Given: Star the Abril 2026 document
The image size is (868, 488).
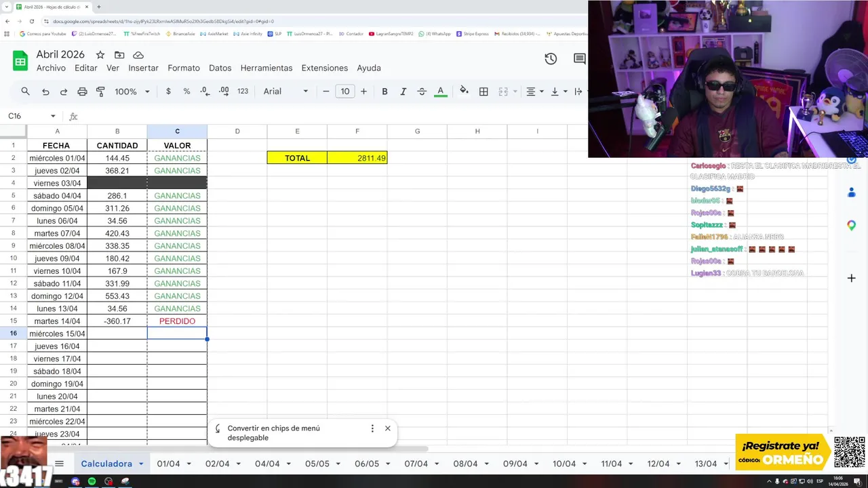Looking at the screenshot, I should coord(100,55).
